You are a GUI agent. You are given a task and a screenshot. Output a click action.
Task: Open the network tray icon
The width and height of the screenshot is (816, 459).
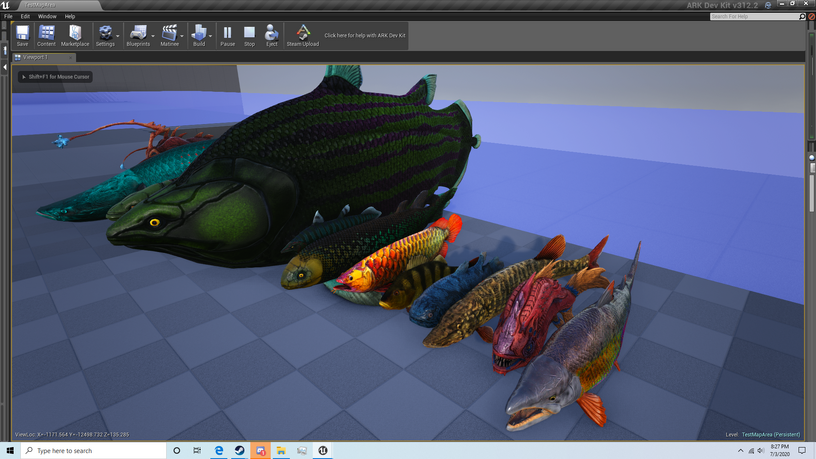(x=751, y=451)
